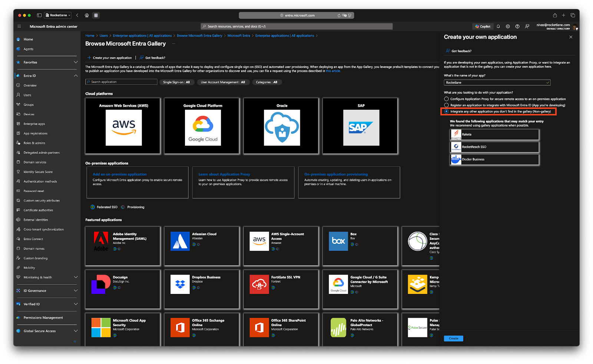The height and width of the screenshot is (364, 593).
Task: Select the Docker Business suggested app
Action: 494,160
